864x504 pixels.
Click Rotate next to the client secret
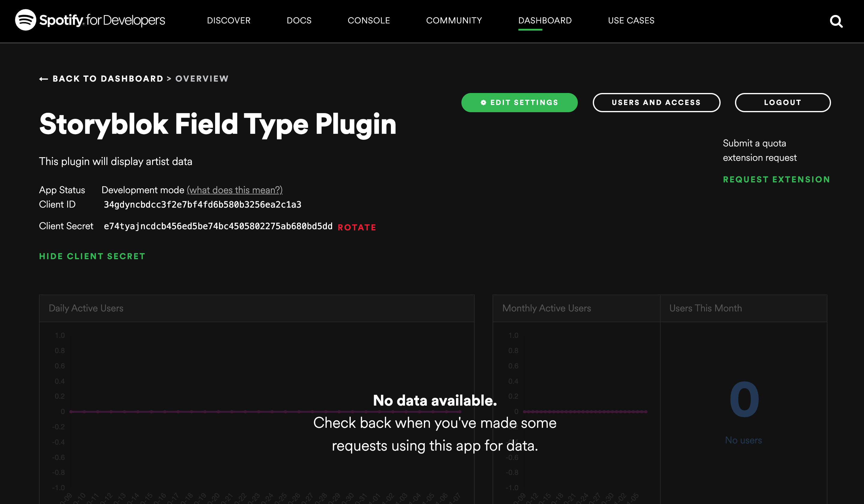click(x=357, y=227)
